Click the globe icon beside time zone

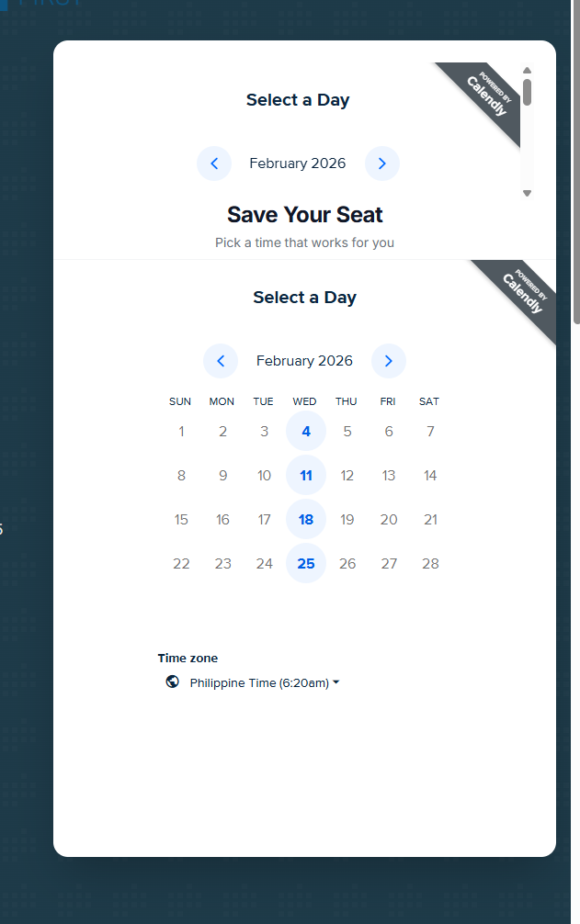pos(172,682)
